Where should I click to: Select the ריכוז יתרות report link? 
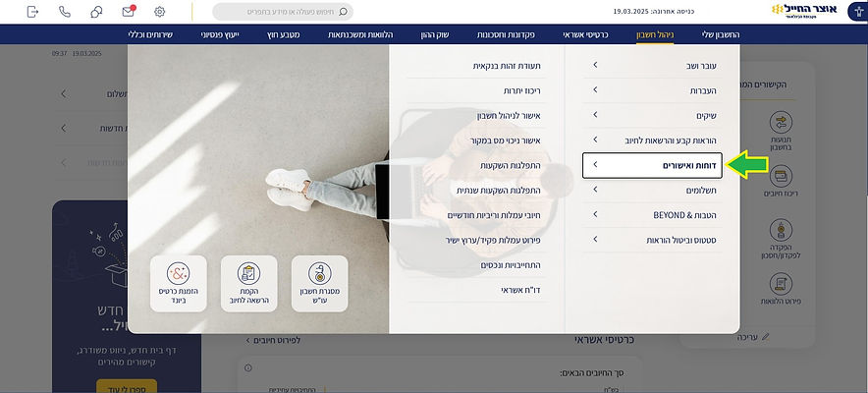point(522,90)
